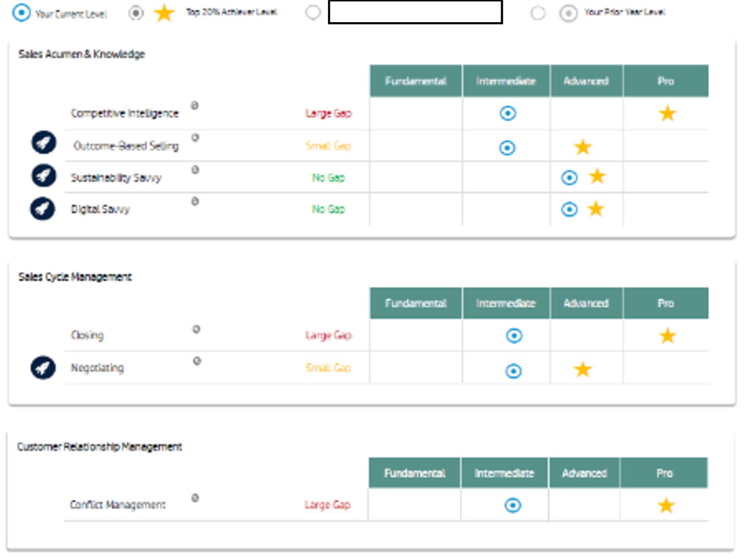The height and width of the screenshot is (560, 746).
Task: Open the Negotiating skill link
Action: 97,368
